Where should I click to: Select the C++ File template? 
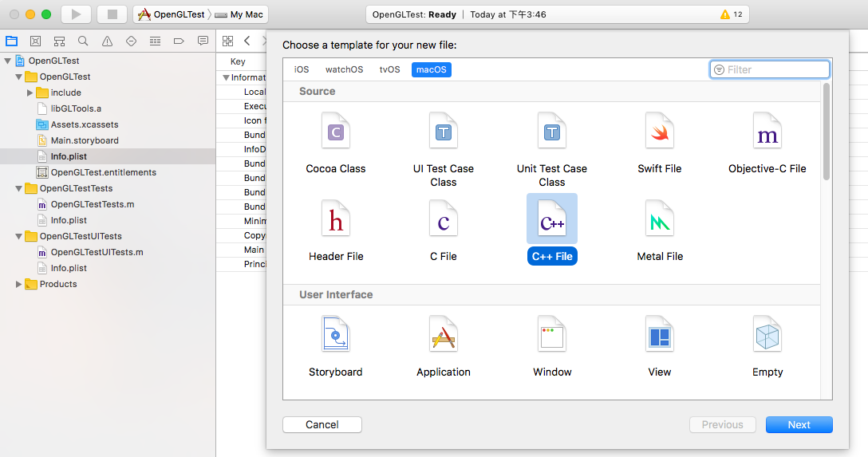pyautogui.click(x=552, y=230)
